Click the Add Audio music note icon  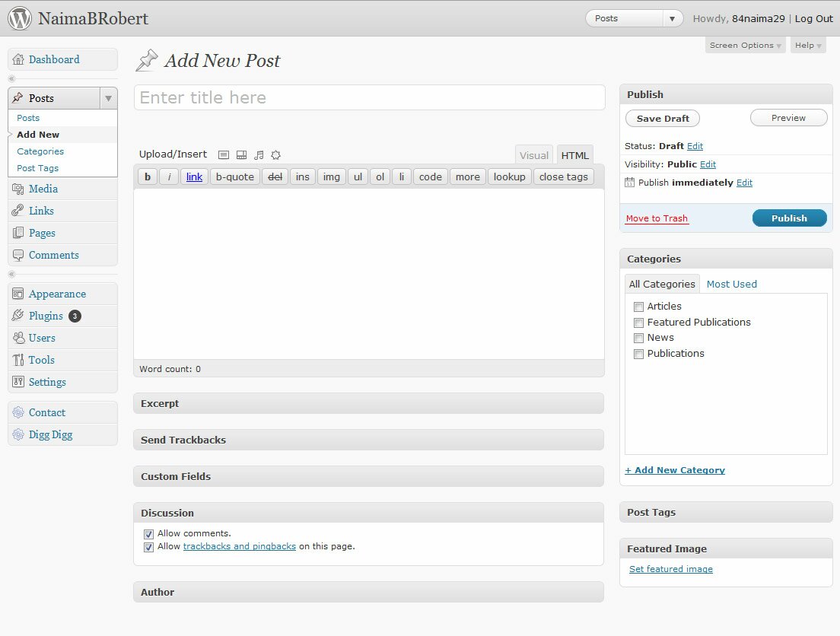tap(259, 155)
